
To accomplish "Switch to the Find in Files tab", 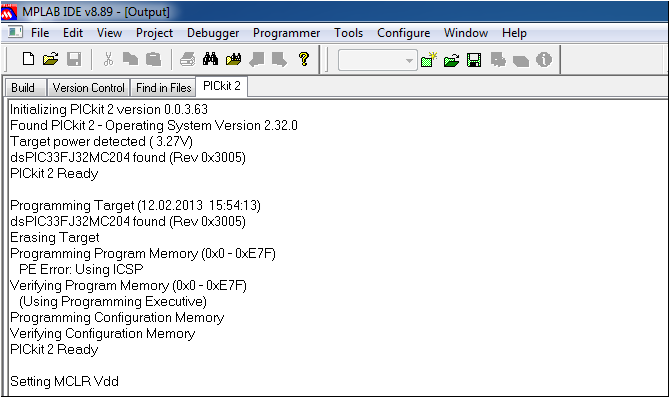I will 163,88.
